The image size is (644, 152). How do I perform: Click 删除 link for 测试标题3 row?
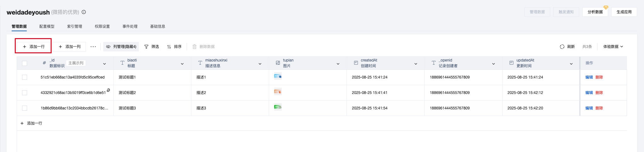pos(599,108)
